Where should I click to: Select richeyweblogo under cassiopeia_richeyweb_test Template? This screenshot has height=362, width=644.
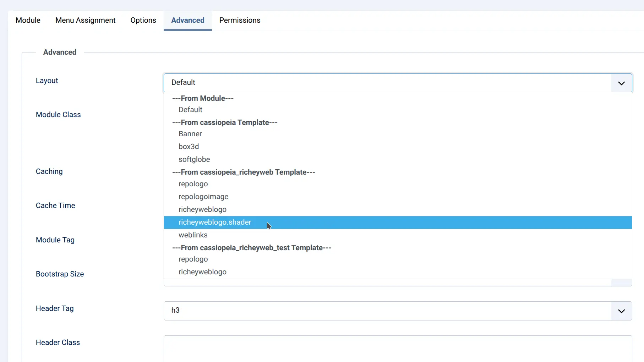pyautogui.click(x=202, y=272)
